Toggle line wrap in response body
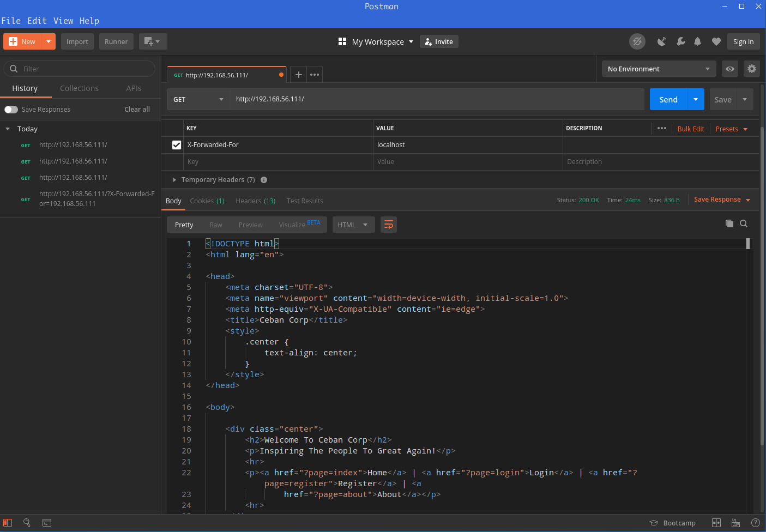 click(x=389, y=225)
